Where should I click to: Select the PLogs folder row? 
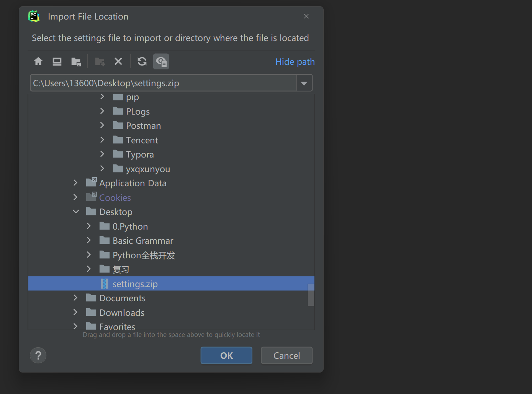pos(171,111)
